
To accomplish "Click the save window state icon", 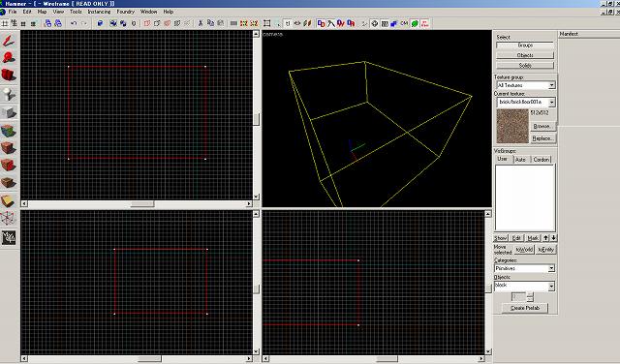I will (x=58, y=23).
